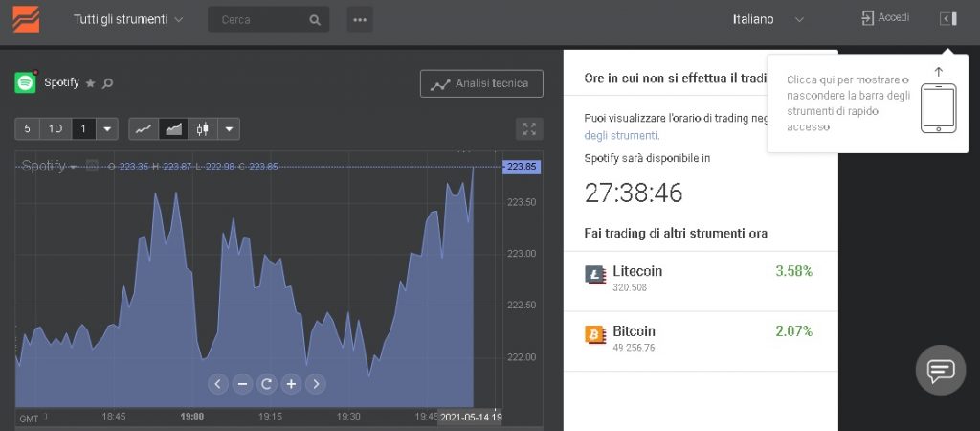Image resolution: width=980 pixels, height=431 pixels.
Task: Select Litecoin instrument row
Action: 700,282
